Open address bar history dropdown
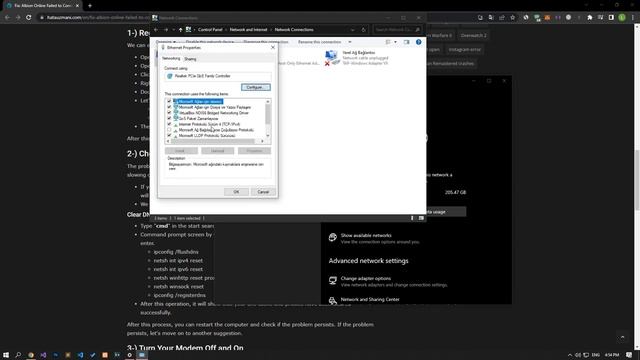The height and width of the screenshot is (360, 640). tap(353, 30)
